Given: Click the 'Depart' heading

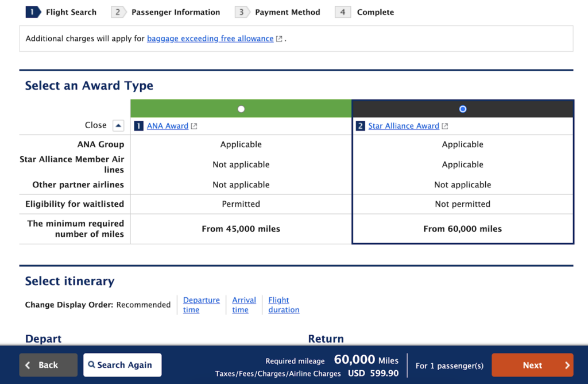Looking at the screenshot, I should (43, 339).
